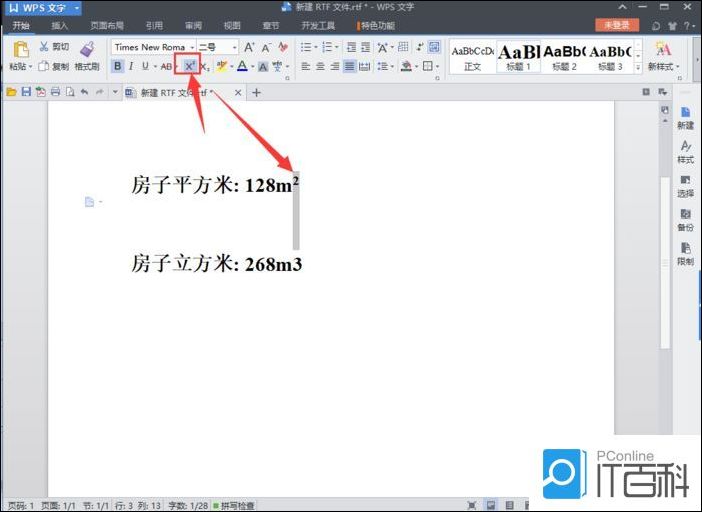Open the font size (二号) dropdown
Viewport: 702px width, 512px height.
(x=234, y=47)
